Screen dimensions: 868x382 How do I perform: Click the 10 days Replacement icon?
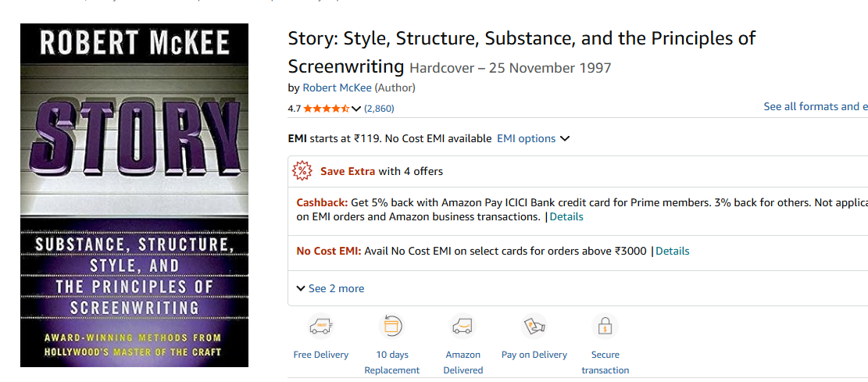coord(391,326)
